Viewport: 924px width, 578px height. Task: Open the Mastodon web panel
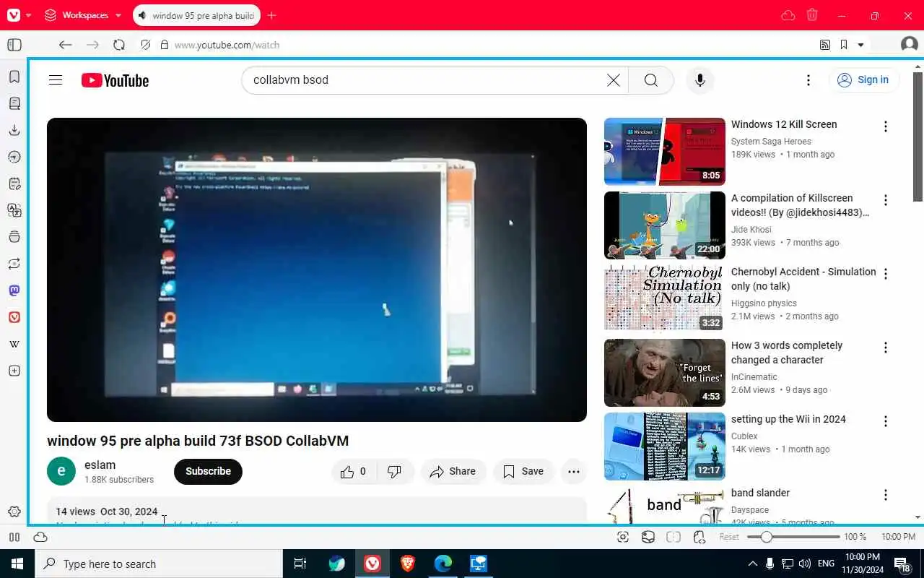pyautogui.click(x=14, y=290)
